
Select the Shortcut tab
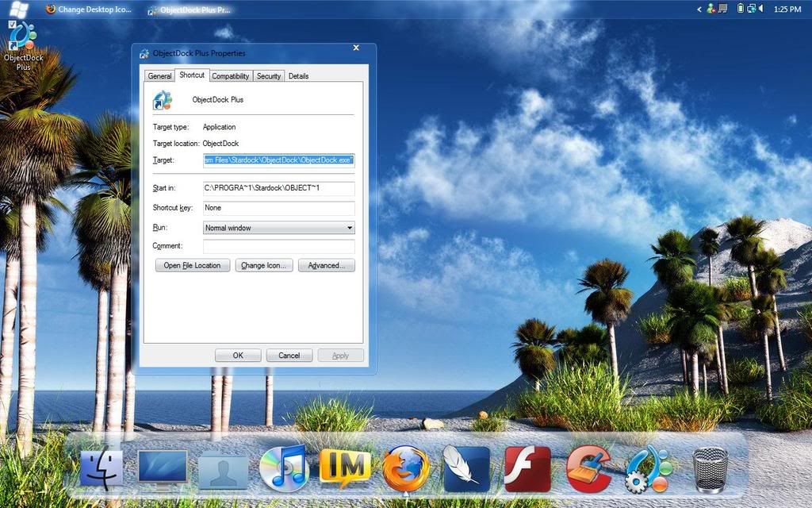coord(192,75)
